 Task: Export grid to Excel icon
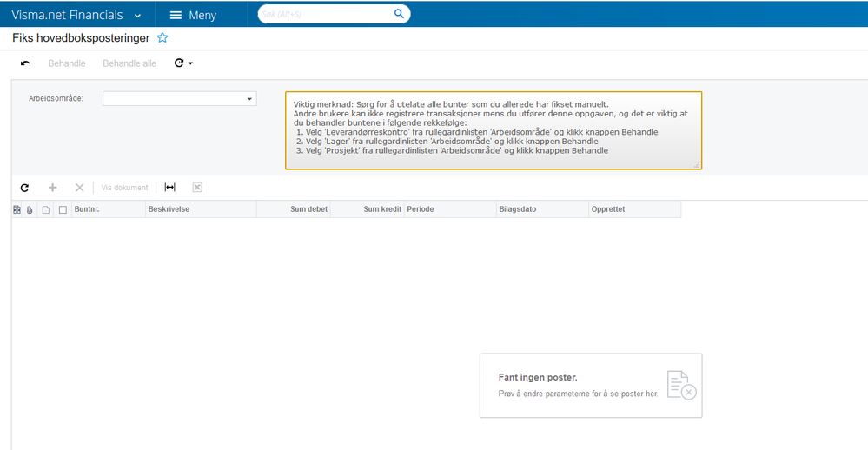197,188
